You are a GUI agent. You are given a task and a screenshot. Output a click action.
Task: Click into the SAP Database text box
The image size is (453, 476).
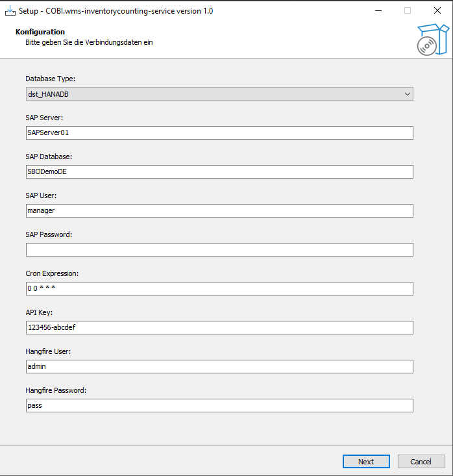tap(219, 171)
